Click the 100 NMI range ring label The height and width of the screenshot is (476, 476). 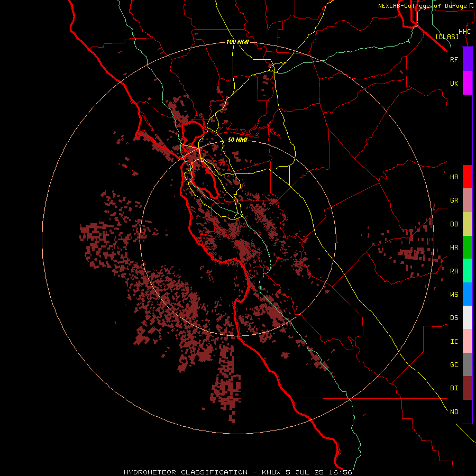click(x=237, y=42)
